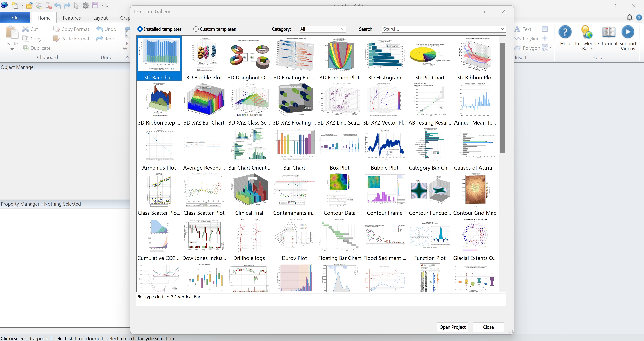Click the template gallery vertical scrollbar
The height and width of the screenshot is (341, 644).
[x=502, y=97]
